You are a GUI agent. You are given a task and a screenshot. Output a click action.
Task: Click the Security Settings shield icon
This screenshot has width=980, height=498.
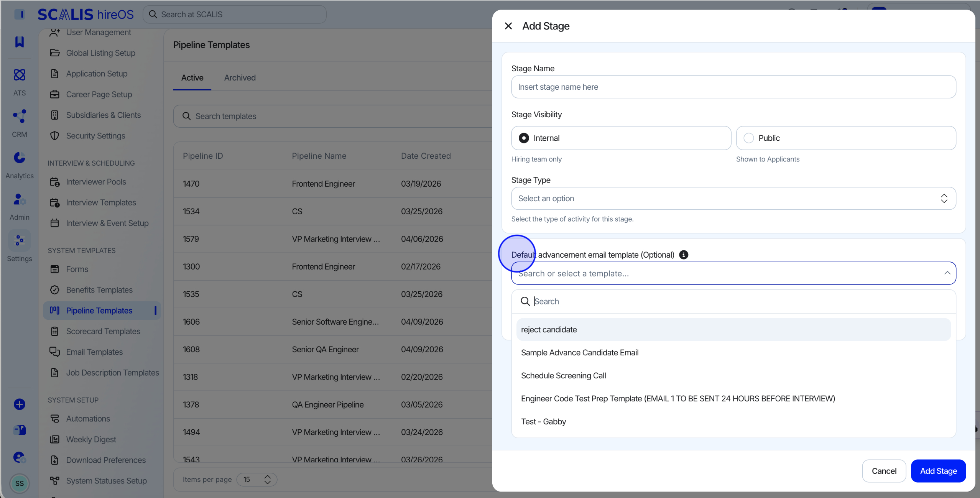point(55,136)
